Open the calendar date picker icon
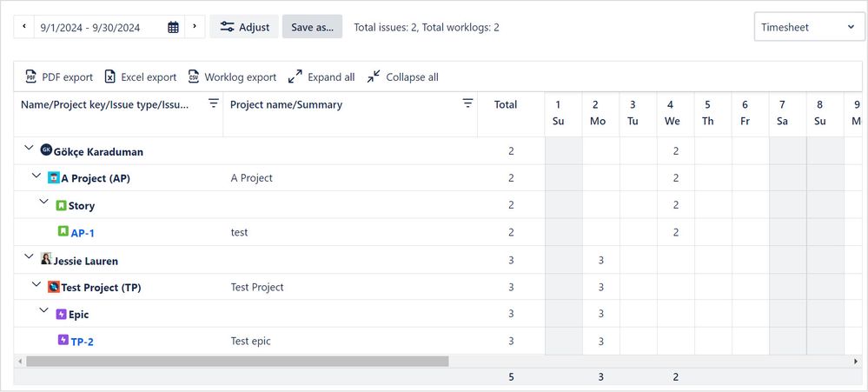Image resolution: width=868 pixels, height=392 pixels. [173, 27]
